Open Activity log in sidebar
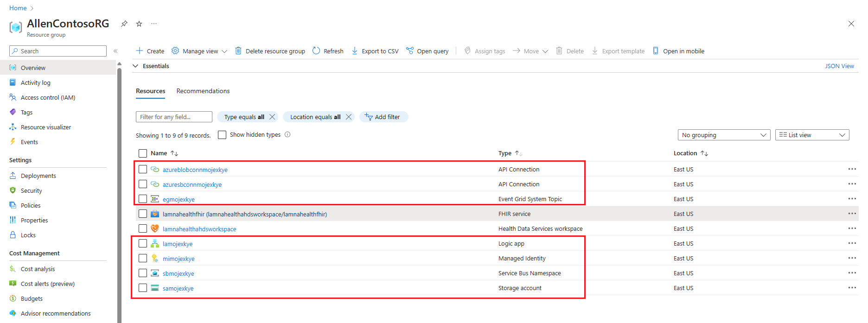The height and width of the screenshot is (323, 868). pos(36,82)
